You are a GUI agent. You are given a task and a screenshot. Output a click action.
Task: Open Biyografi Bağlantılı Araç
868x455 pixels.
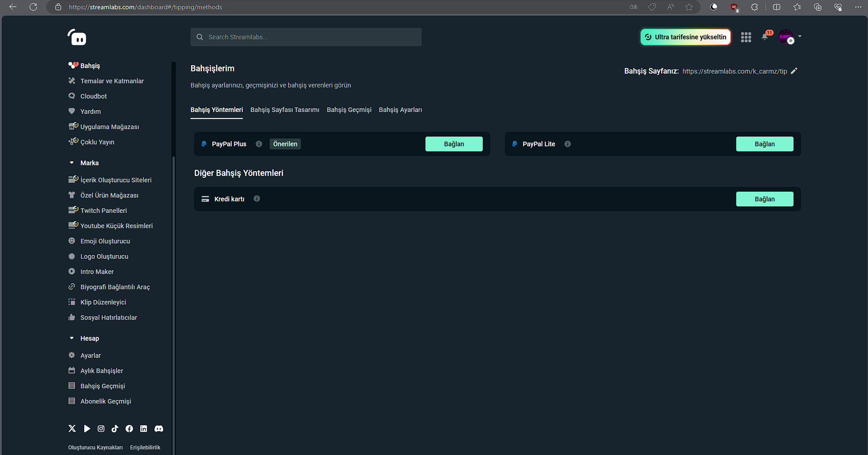(x=115, y=287)
